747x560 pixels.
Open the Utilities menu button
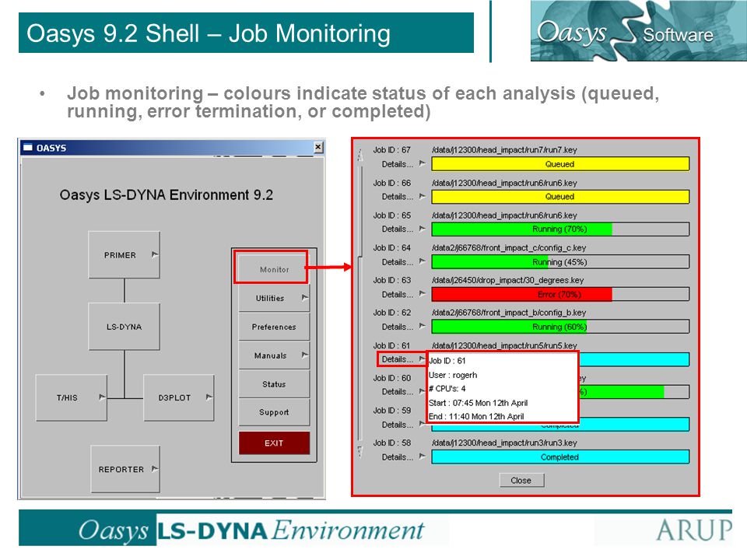[x=274, y=298]
